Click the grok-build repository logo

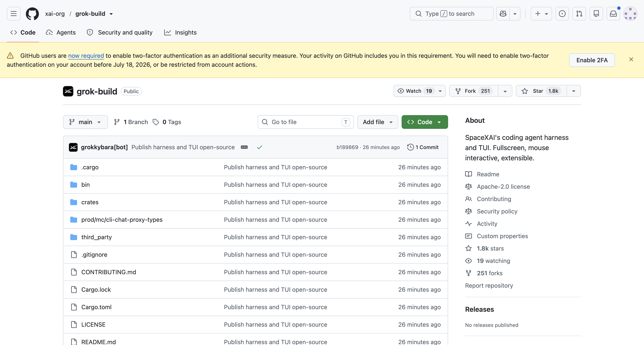point(68,91)
